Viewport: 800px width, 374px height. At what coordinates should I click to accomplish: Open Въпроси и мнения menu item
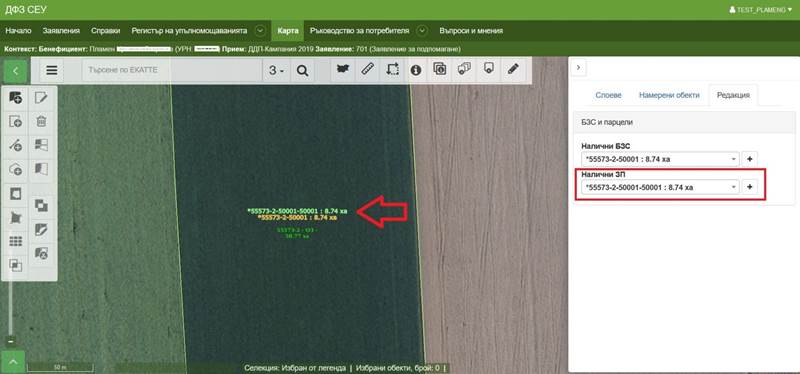coord(471,31)
